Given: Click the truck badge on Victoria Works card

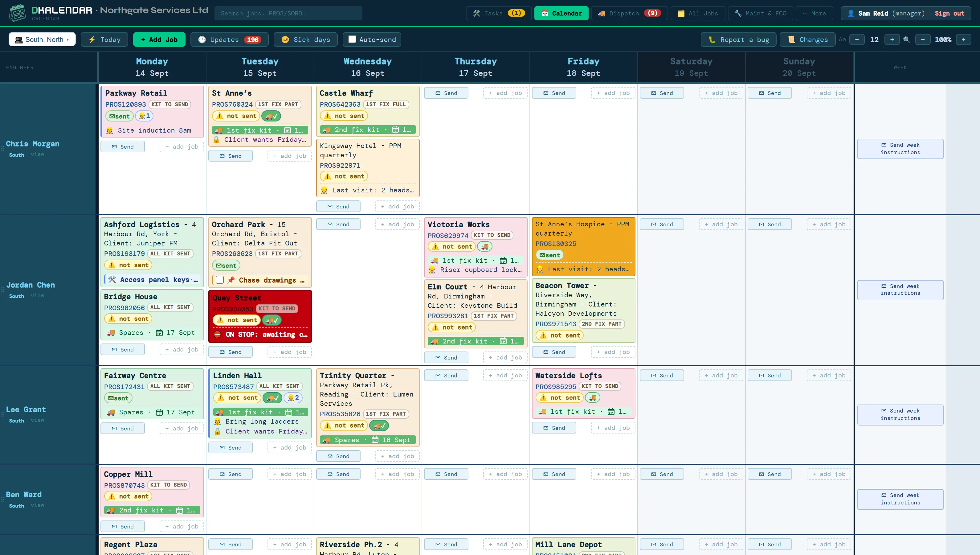Looking at the screenshot, I should 484,247.
